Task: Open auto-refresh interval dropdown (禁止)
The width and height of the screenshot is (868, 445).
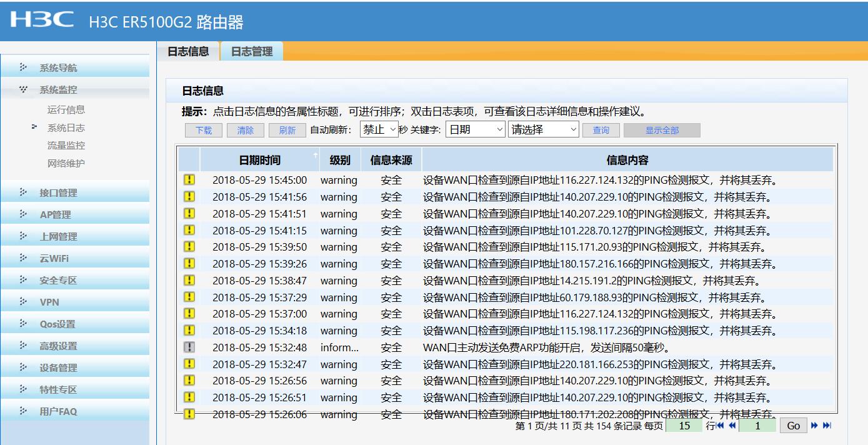Action: coord(379,129)
